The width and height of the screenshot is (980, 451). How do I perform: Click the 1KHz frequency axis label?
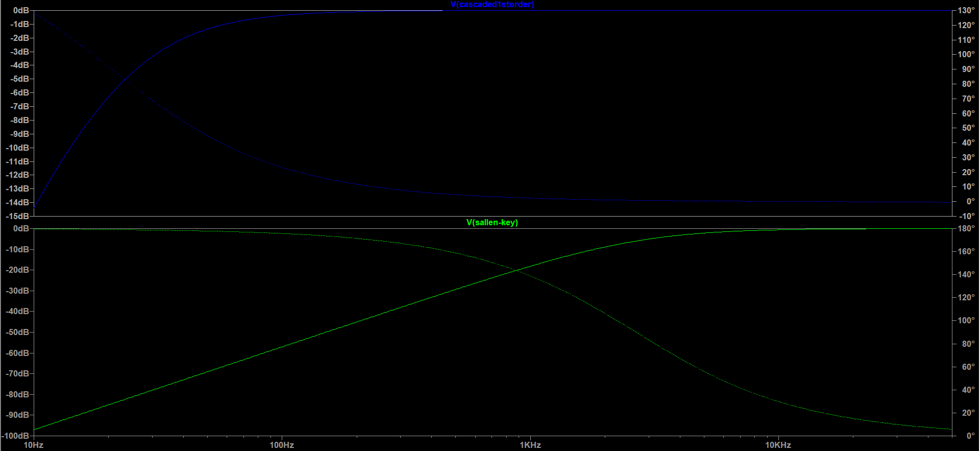click(x=530, y=445)
